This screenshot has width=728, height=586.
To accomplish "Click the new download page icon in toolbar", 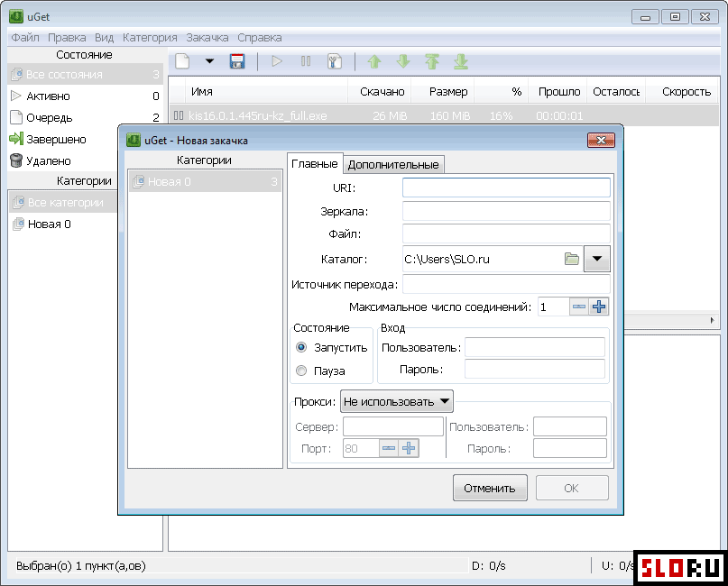I will (182, 61).
